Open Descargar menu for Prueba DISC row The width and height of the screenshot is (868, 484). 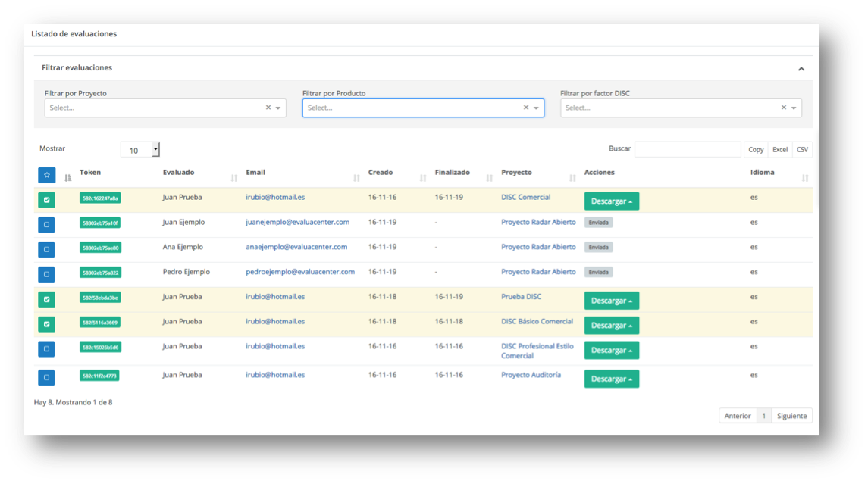click(x=612, y=301)
